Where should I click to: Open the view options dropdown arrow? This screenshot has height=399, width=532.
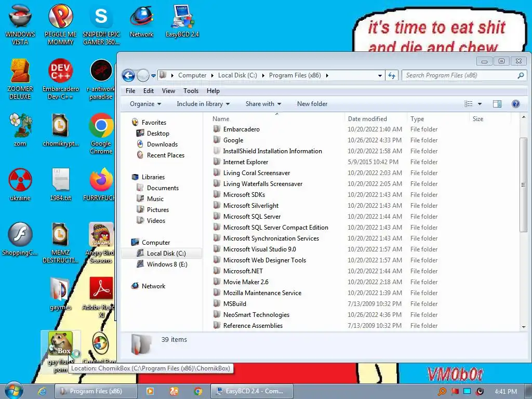click(480, 104)
